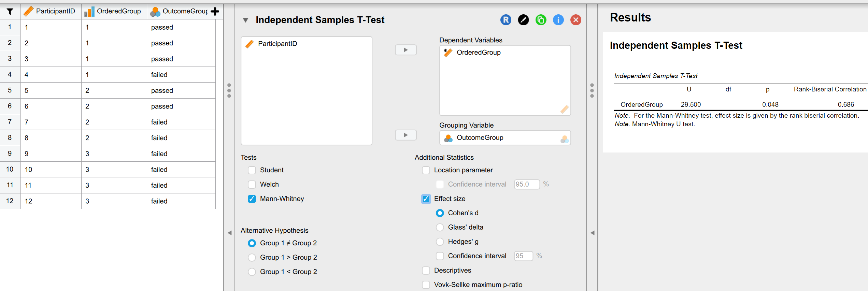Uncheck the Mann-Whitney test checkbox
The height and width of the screenshot is (291, 868).
tap(252, 199)
